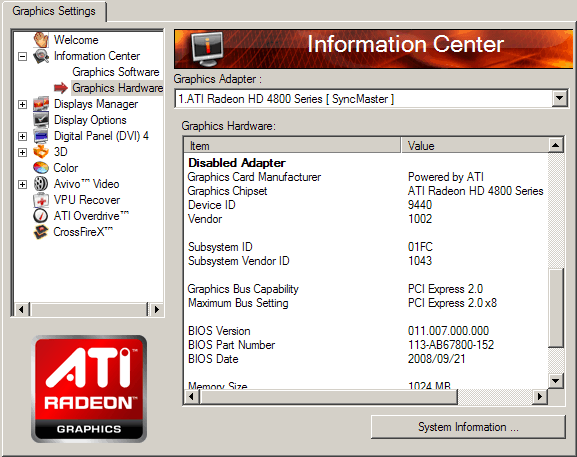Click the BIOS Version value 011.007.000.000

click(448, 331)
